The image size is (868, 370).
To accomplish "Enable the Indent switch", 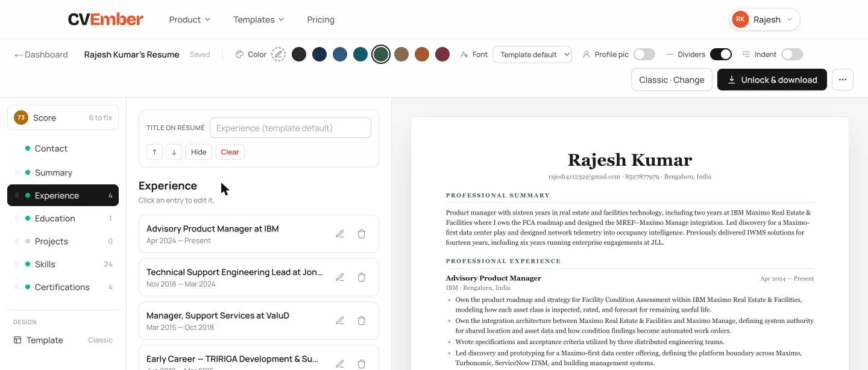I will click(792, 54).
